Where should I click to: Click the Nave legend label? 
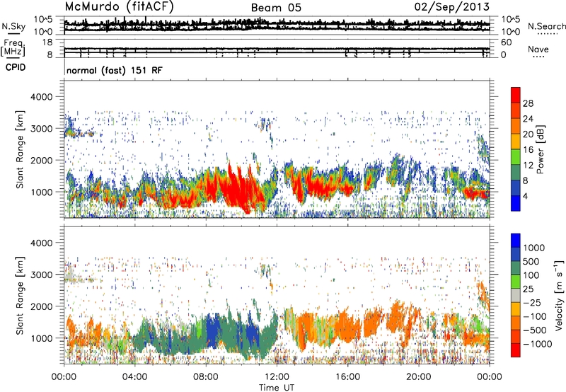tap(538, 49)
